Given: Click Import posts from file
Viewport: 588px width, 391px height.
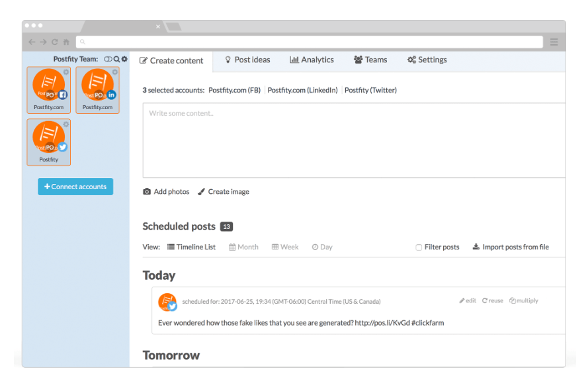Looking at the screenshot, I should pyautogui.click(x=511, y=247).
